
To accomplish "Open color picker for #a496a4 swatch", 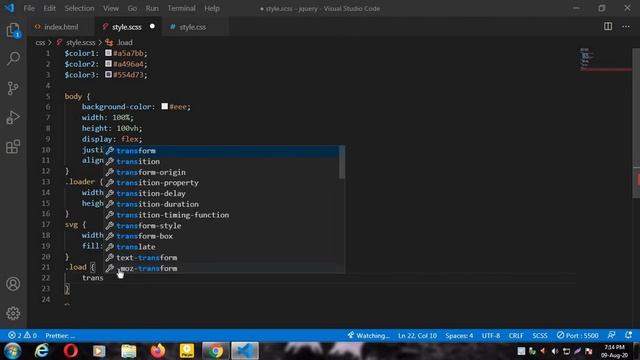I will pos(108,64).
